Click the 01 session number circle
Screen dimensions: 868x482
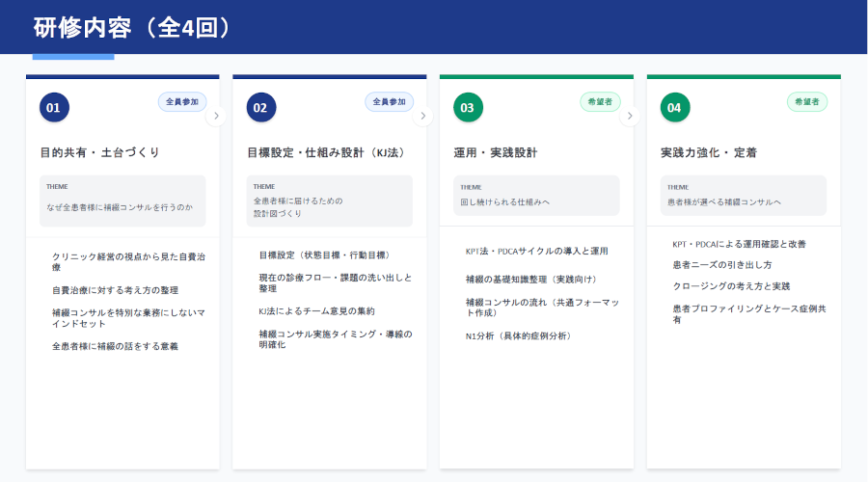[x=54, y=107]
